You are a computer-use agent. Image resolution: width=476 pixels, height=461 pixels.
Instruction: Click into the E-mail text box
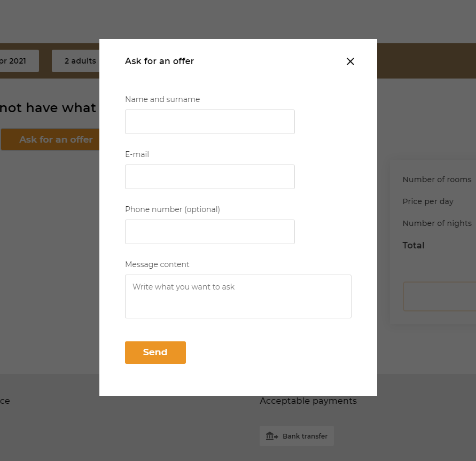pyautogui.click(x=210, y=177)
